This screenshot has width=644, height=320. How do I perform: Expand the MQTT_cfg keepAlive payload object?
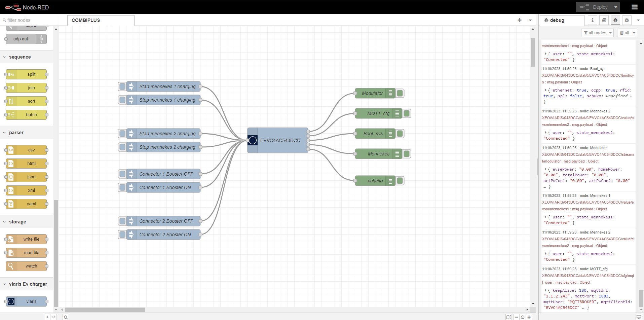(545, 290)
